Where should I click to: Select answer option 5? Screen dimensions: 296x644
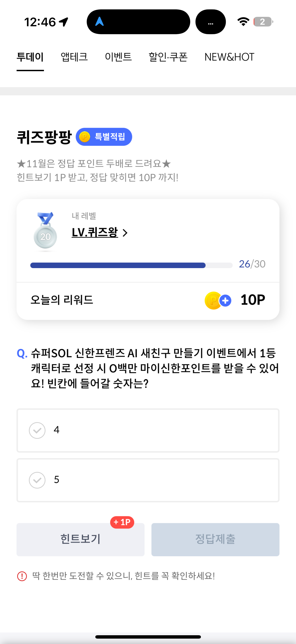(x=148, y=480)
